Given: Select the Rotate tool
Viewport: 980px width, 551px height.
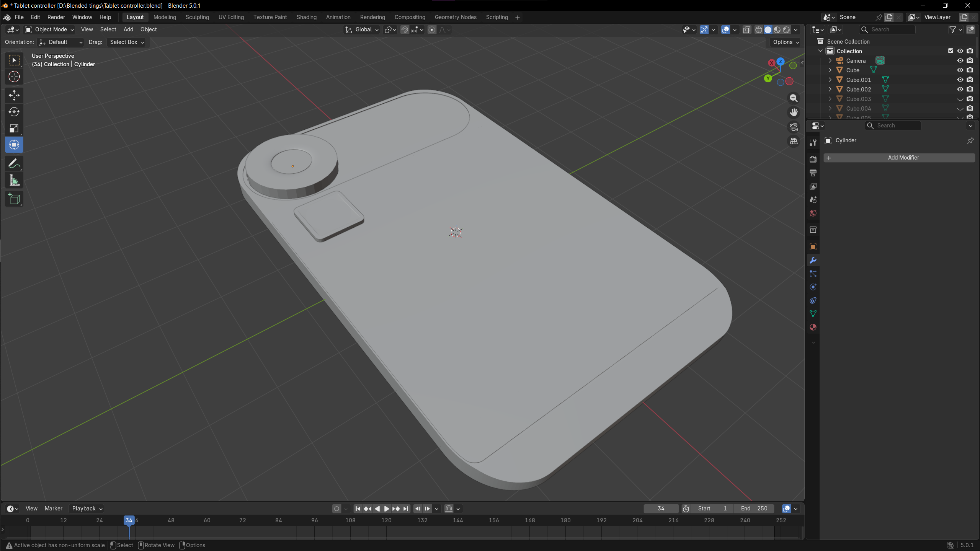Looking at the screenshot, I should point(14,112).
